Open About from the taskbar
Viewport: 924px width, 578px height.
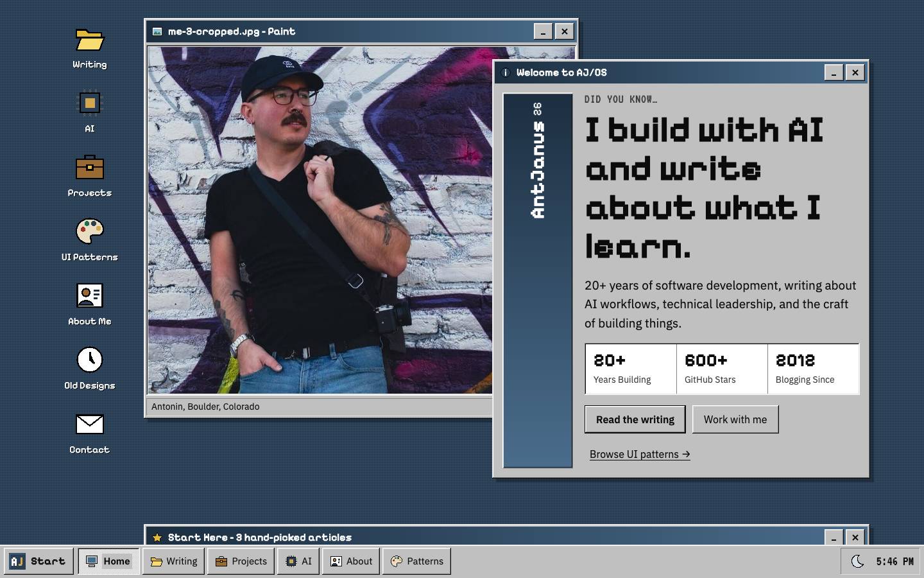point(352,561)
